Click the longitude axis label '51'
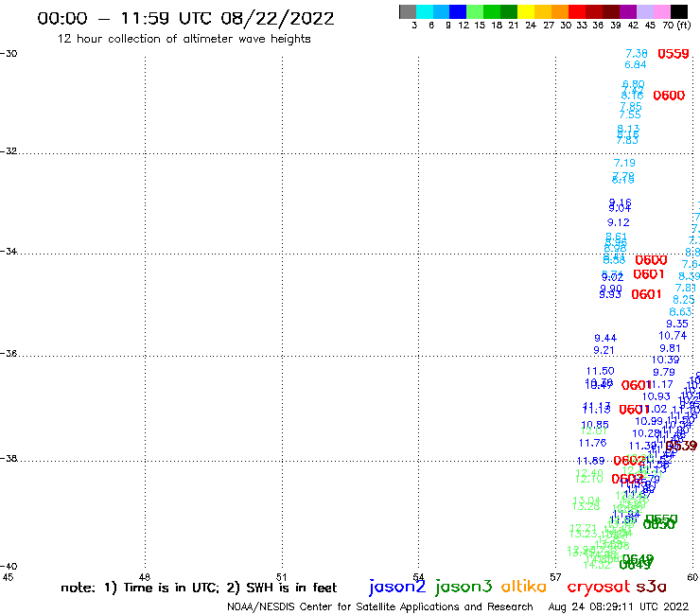 [282, 577]
